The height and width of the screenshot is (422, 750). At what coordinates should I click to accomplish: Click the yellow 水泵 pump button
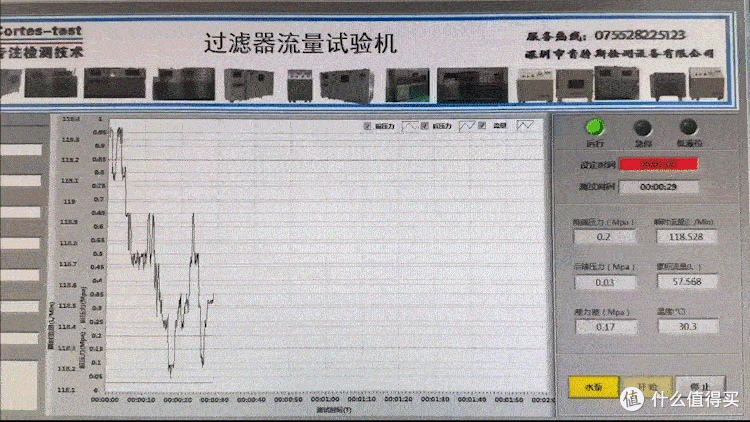point(594,387)
